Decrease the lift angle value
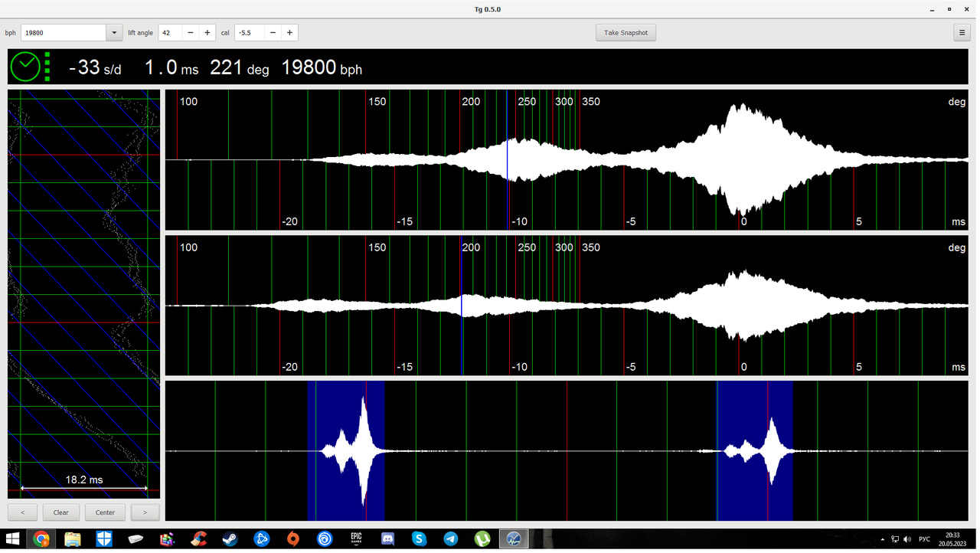Screen dimensions: 980x553 191,33
